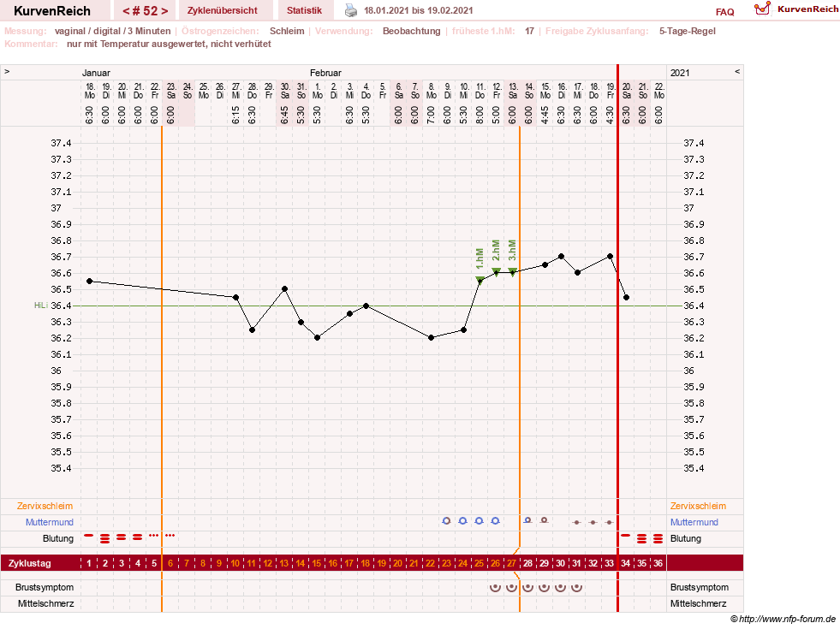Click the heavy bleeding icon on cycle day 36

658,538
